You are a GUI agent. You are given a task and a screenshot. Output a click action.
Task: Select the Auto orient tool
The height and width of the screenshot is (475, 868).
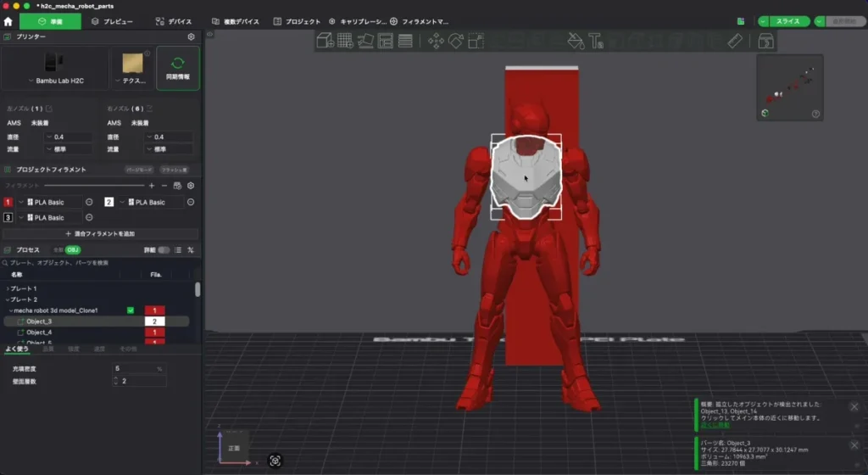pos(365,41)
